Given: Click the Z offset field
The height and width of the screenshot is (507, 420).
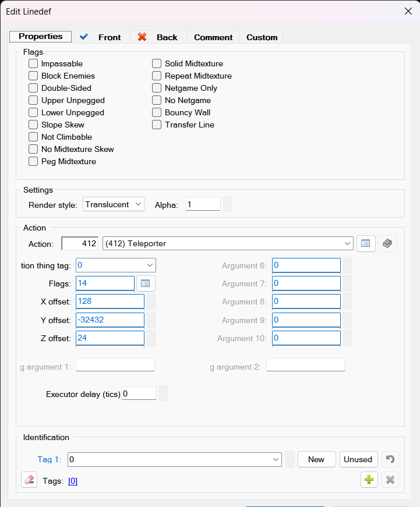Looking at the screenshot, I should (x=110, y=338).
